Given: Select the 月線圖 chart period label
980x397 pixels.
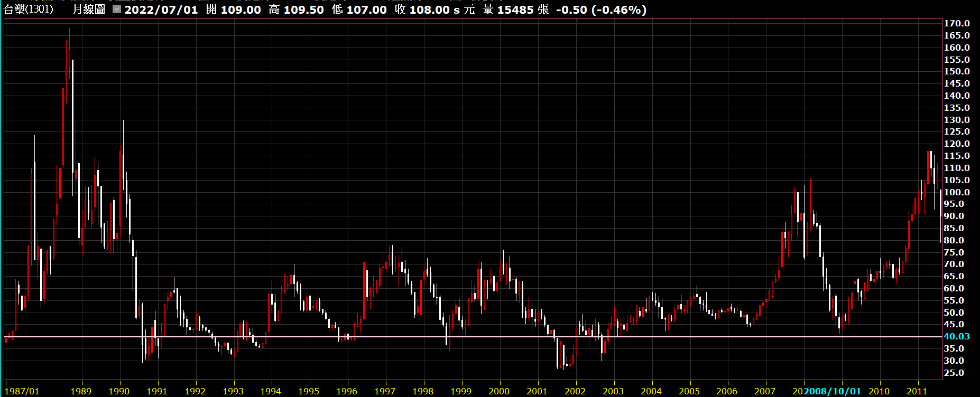Looking at the screenshot, I should (x=89, y=10).
